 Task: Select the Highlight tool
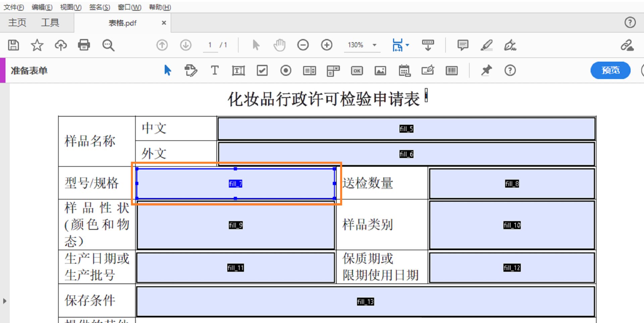(x=487, y=45)
